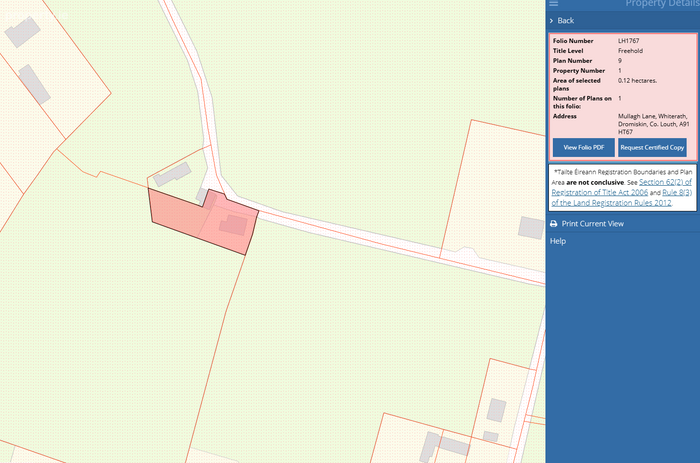Click View Folio PDF button
Viewport: 700px width, 463px height.
coord(583,147)
